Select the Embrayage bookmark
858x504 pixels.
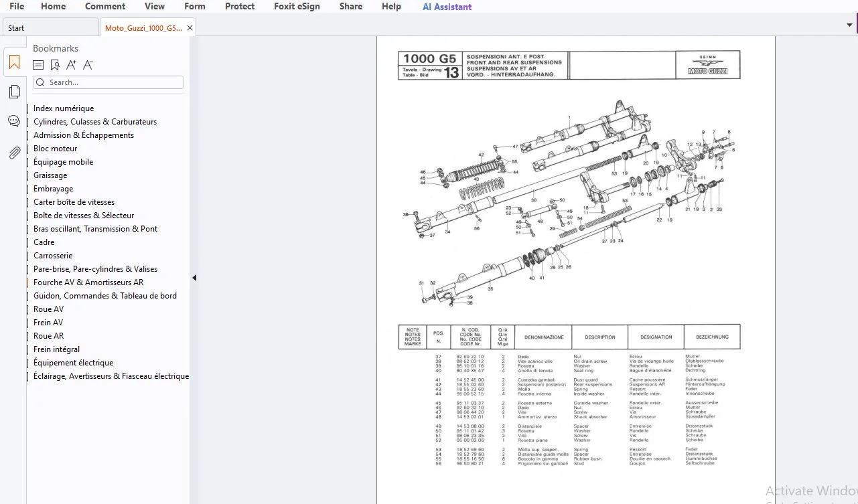pos(54,189)
